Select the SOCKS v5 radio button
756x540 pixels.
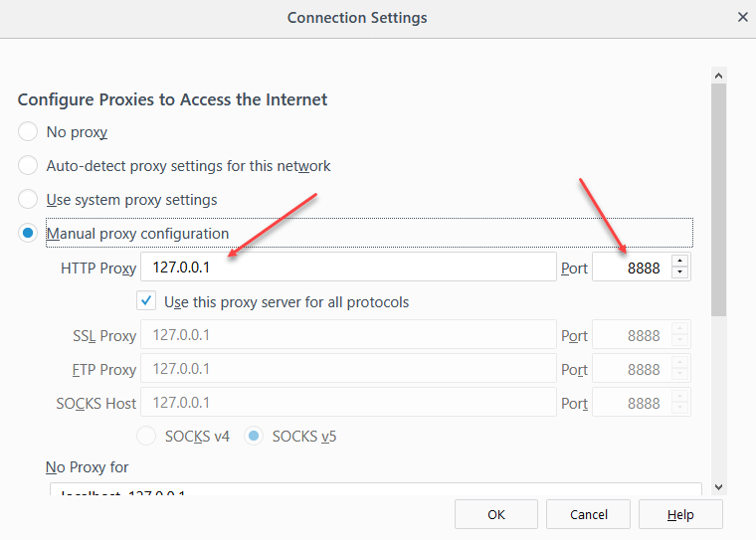[x=255, y=437]
